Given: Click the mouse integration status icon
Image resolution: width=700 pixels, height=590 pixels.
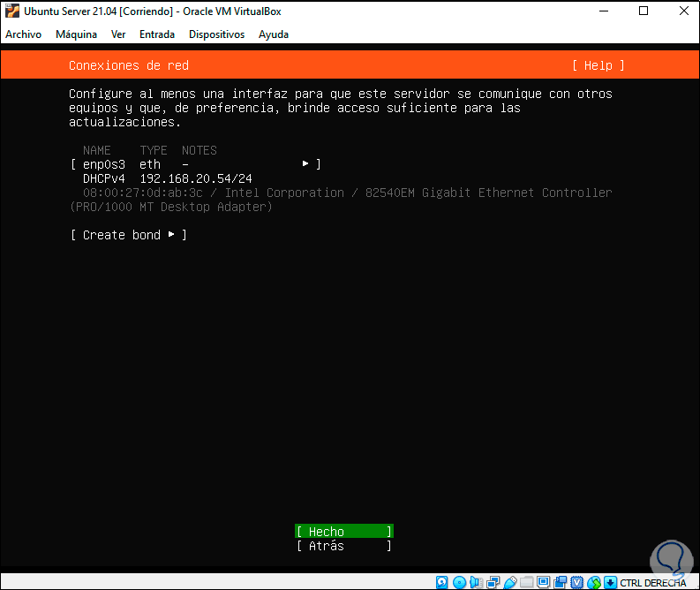Looking at the screenshot, I should pos(594,582).
